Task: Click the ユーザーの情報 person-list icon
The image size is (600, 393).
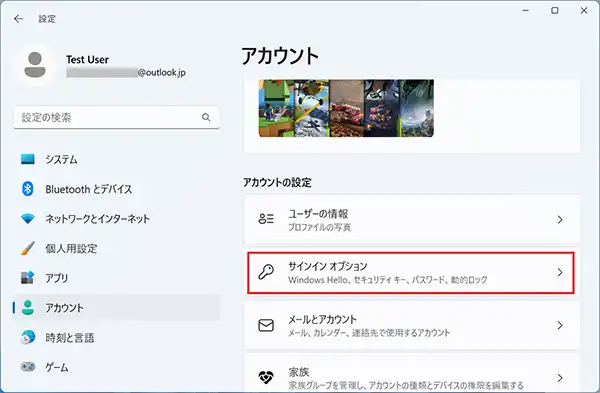Action: (x=266, y=219)
